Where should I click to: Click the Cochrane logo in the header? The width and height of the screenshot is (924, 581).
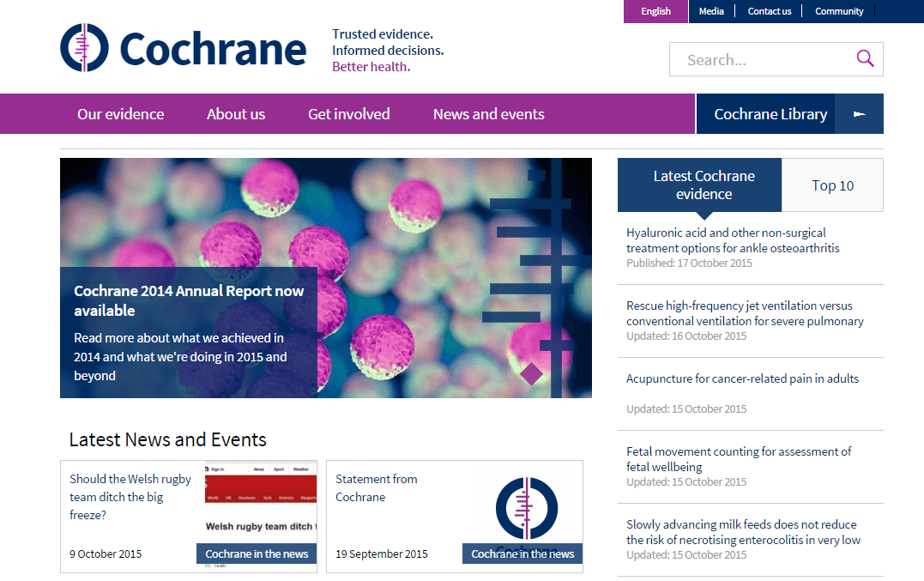coord(183,48)
